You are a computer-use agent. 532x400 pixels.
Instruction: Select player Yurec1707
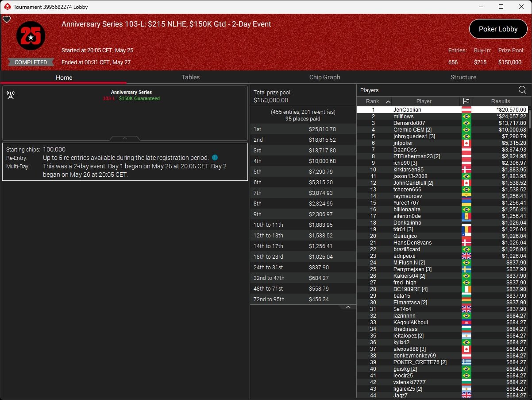pyautogui.click(x=443, y=203)
